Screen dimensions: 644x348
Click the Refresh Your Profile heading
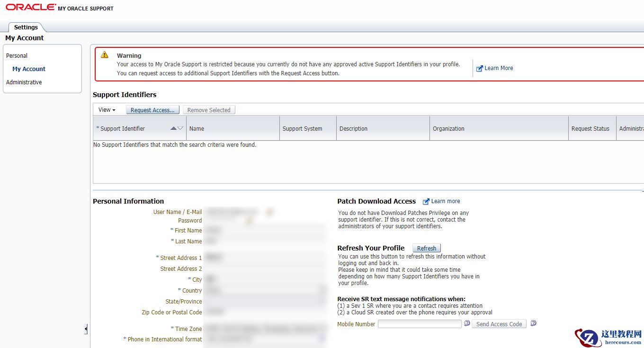[x=371, y=248]
